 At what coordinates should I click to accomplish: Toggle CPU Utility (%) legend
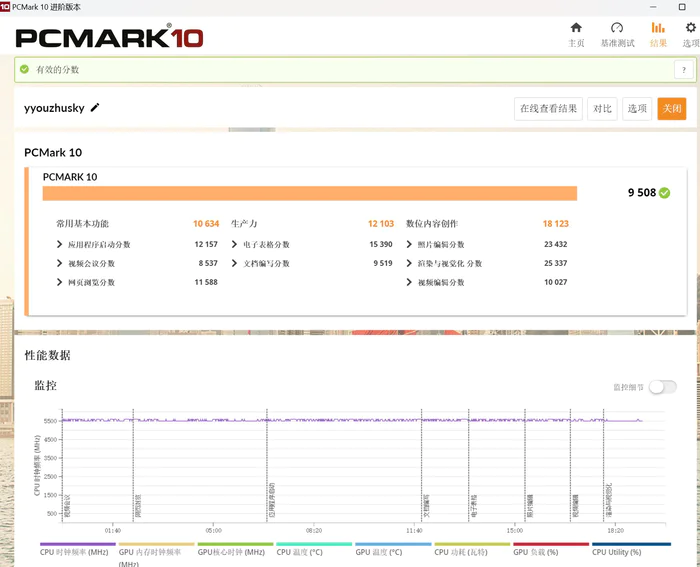(631, 549)
